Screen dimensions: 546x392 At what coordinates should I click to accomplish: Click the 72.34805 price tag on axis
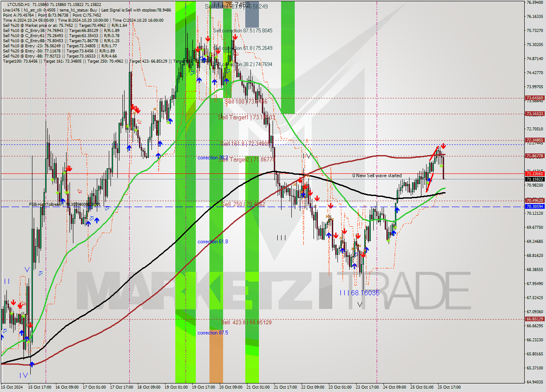pos(534,140)
